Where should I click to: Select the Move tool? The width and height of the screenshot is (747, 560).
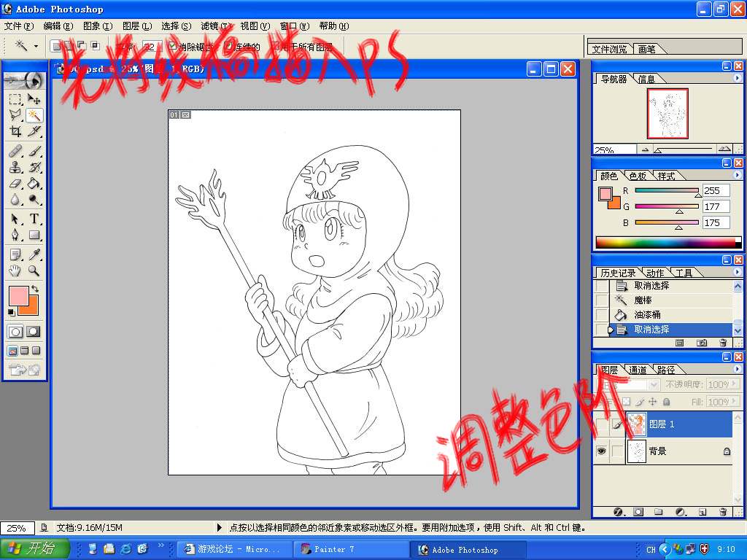click(34, 99)
